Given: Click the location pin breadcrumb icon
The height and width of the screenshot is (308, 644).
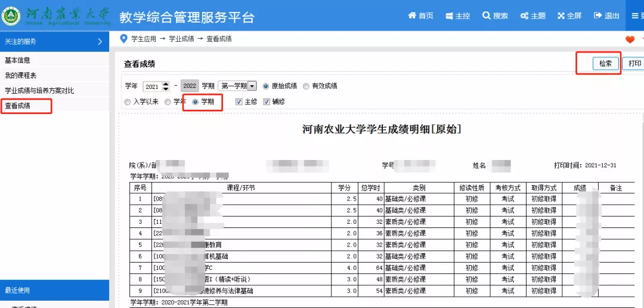Looking at the screenshot, I should click(123, 39).
